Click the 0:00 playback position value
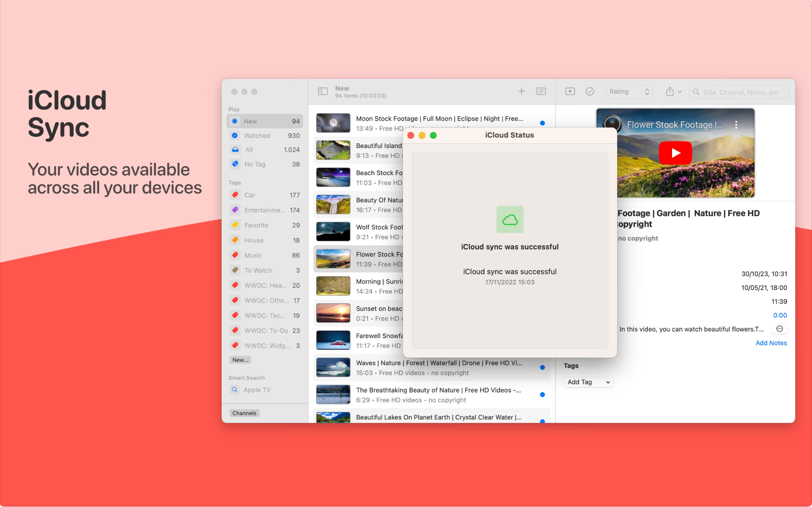The width and height of the screenshot is (812, 507). pyautogui.click(x=780, y=315)
